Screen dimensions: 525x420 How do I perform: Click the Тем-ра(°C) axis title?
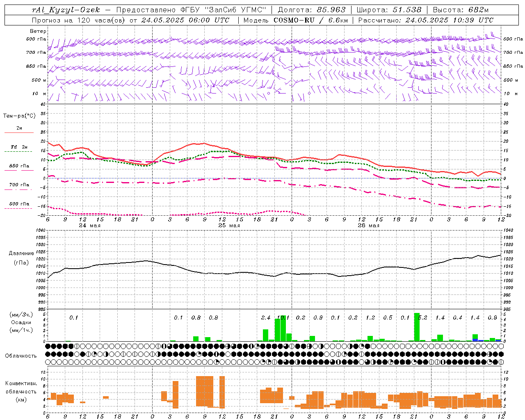[19, 116]
